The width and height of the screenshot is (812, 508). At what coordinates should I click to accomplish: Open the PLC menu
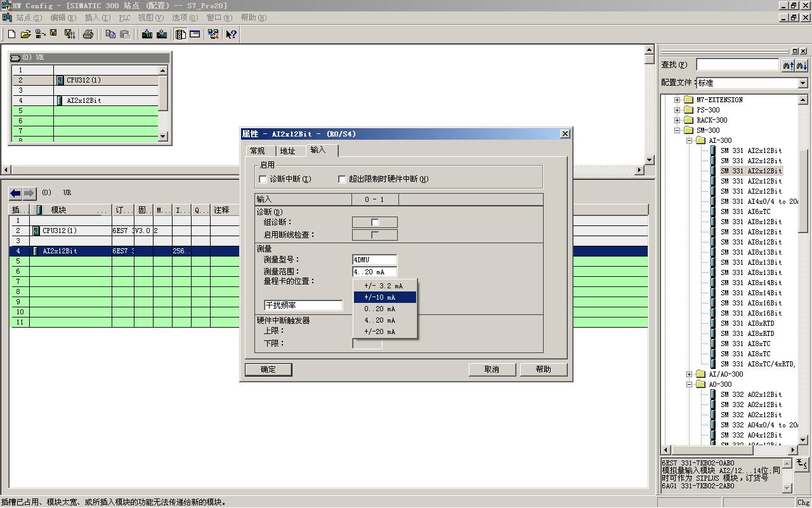(124, 18)
